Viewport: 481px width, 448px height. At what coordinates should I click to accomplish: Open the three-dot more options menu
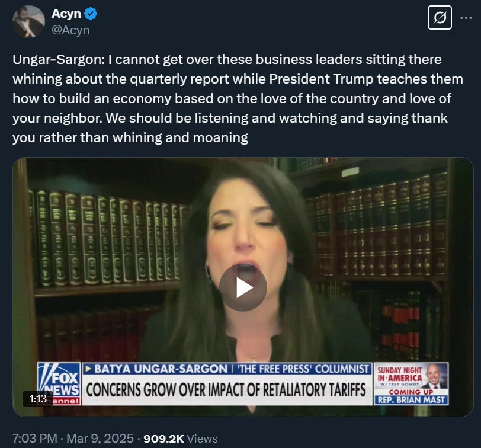pyautogui.click(x=466, y=18)
